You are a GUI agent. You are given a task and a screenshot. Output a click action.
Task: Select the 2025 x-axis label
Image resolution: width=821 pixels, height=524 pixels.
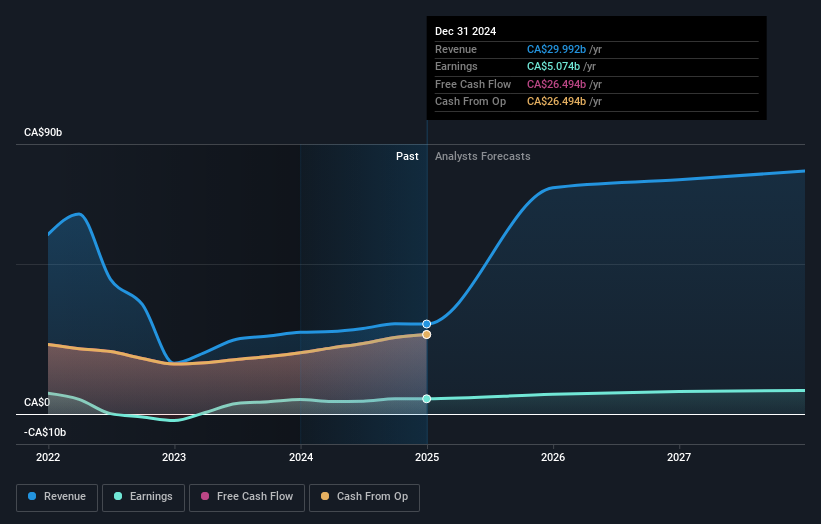pos(427,458)
